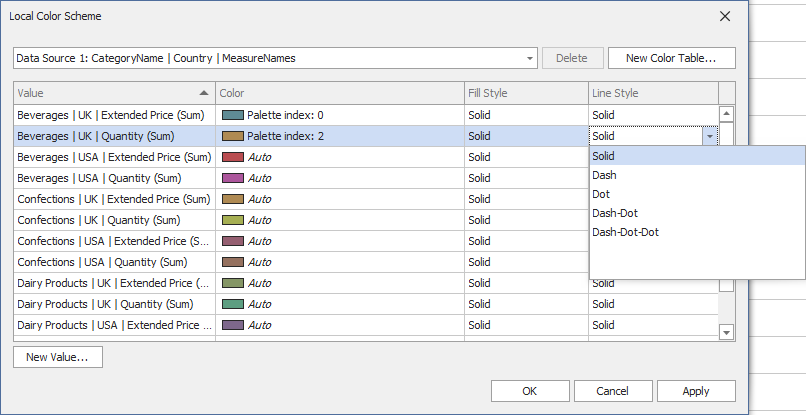Choose Dash from Line Style list
806x415 pixels.
[x=697, y=175]
